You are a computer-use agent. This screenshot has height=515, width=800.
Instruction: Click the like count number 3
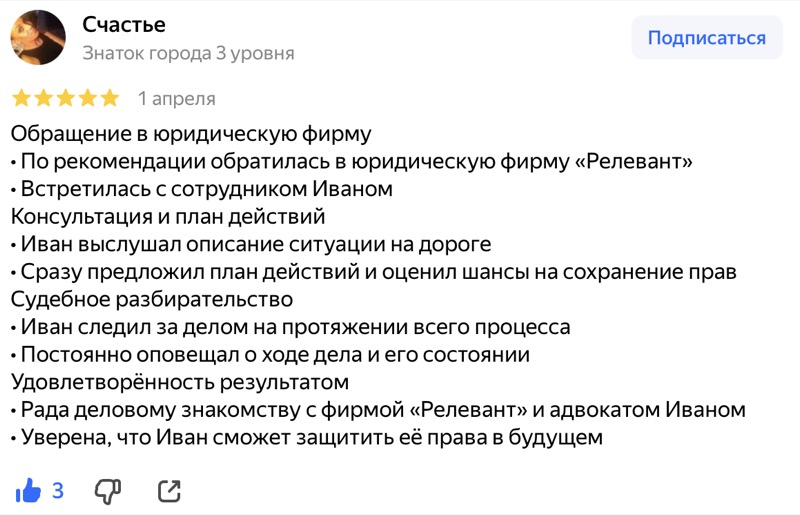coord(58,491)
